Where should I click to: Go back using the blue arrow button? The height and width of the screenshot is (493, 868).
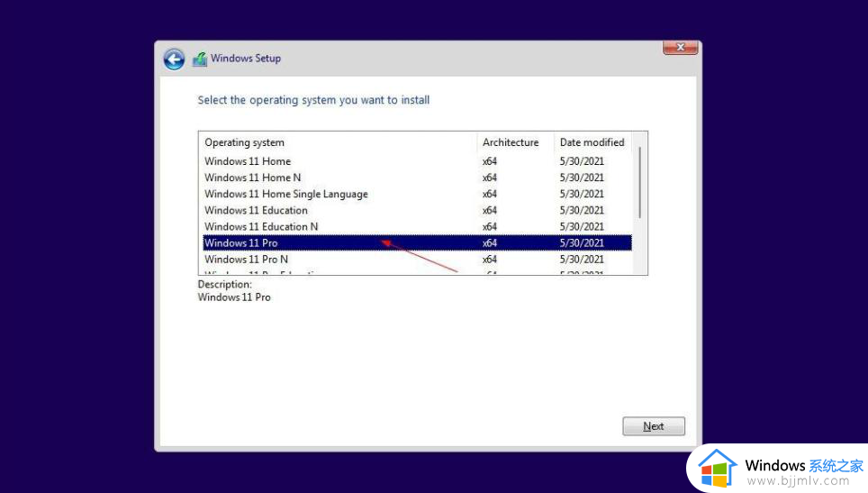coord(174,59)
